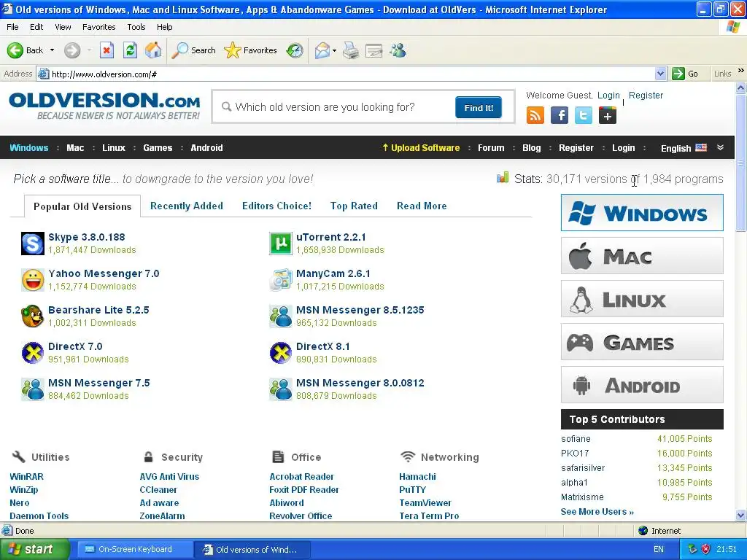Click the vertical scrollbar down arrow
Screen dimensions: 747x560
coord(740,515)
